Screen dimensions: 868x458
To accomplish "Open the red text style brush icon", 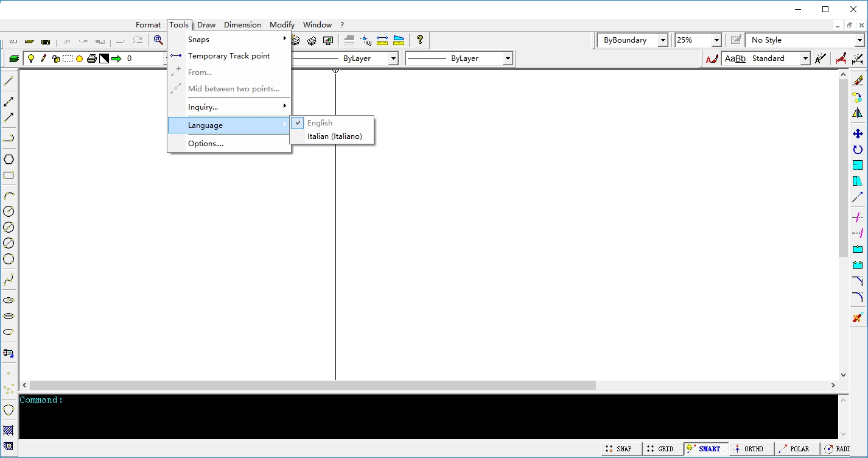I will coord(711,58).
